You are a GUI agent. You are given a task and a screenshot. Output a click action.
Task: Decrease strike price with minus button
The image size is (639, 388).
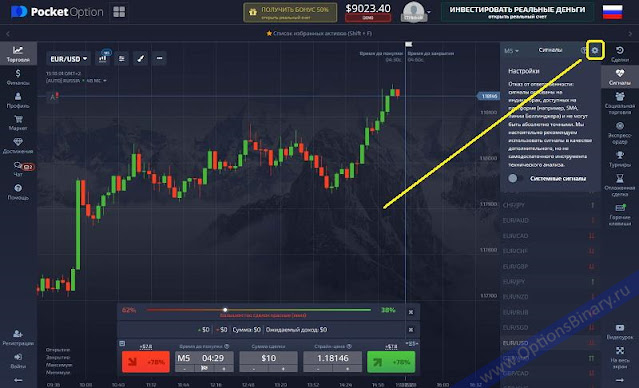[x=317, y=368]
